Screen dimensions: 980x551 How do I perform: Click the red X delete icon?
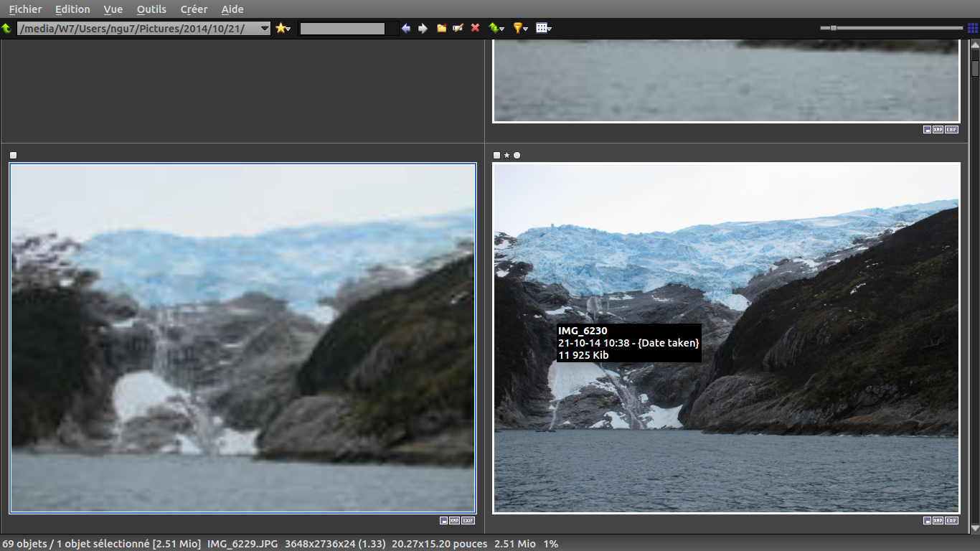click(x=475, y=28)
